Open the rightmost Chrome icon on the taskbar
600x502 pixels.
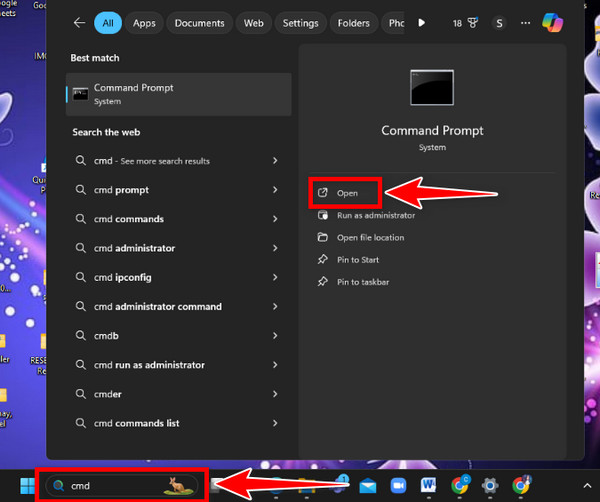pos(522,485)
